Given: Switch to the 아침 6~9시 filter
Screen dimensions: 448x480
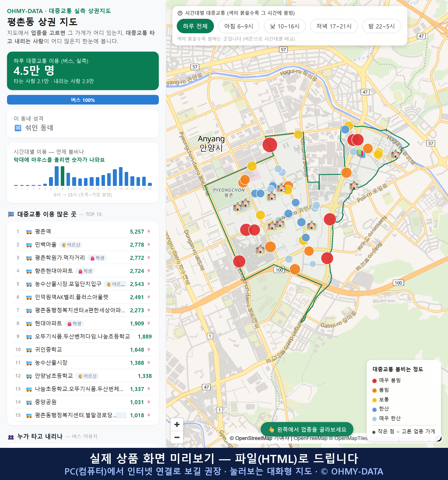Looking at the screenshot, I should pyautogui.click(x=239, y=26).
